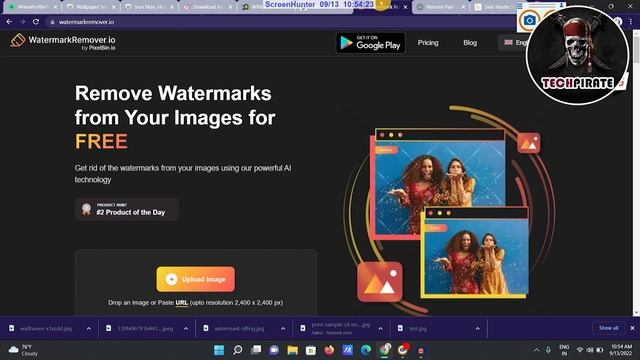Switch to the Iron Man browser tab
Image resolution: width=640 pixels, height=360 pixels.
coord(148,7)
